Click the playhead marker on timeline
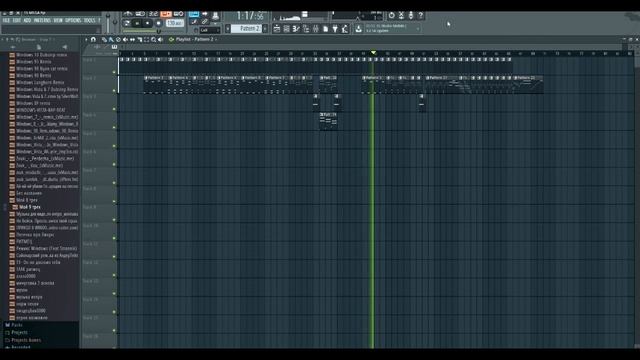Screen dimensions: 640x360 [373, 53]
